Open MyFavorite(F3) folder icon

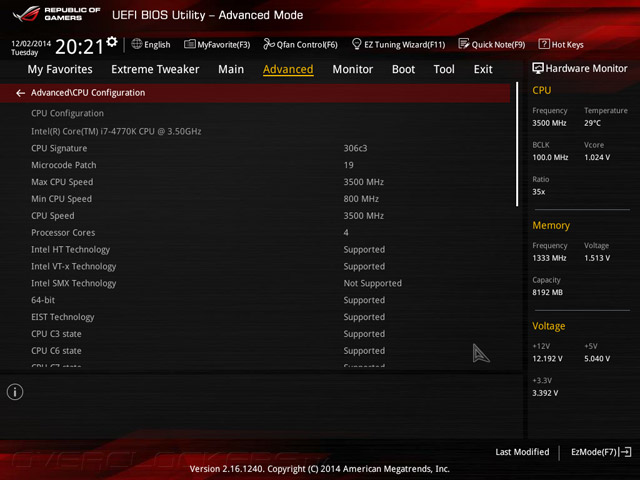point(189,44)
